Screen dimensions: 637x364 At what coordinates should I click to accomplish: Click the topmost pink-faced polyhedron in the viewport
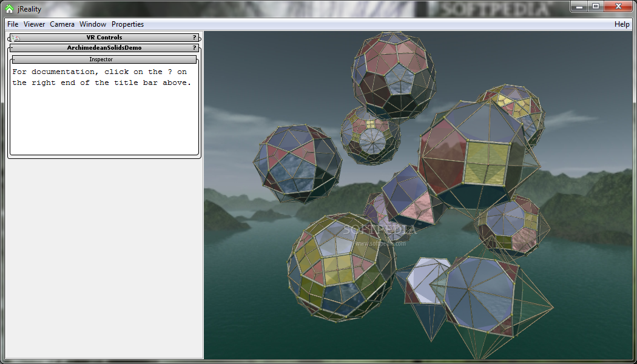393,76
